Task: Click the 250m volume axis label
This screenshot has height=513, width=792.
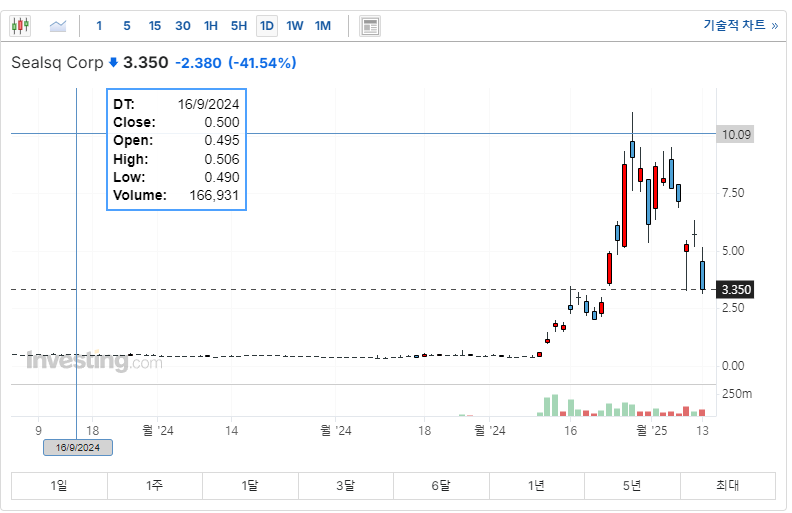Action: 736,394
